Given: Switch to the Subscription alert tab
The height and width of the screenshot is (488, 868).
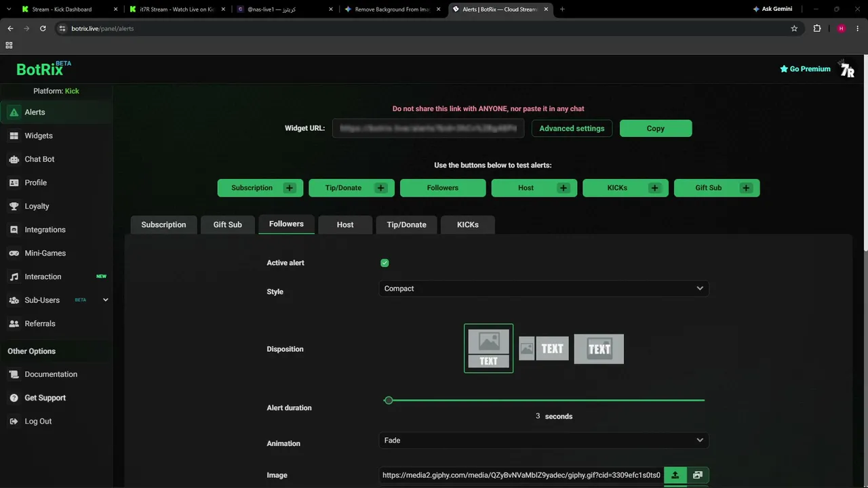Looking at the screenshot, I should click(x=163, y=225).
